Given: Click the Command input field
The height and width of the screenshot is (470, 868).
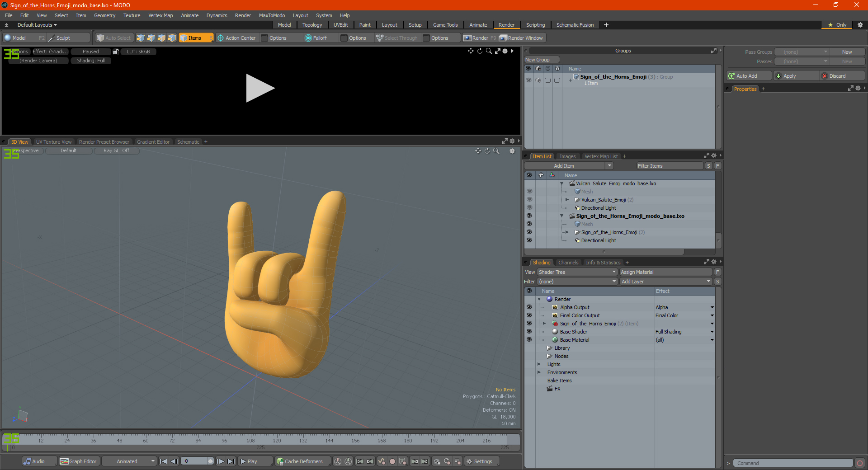Looking at the screenshot, I should [793, 463].
